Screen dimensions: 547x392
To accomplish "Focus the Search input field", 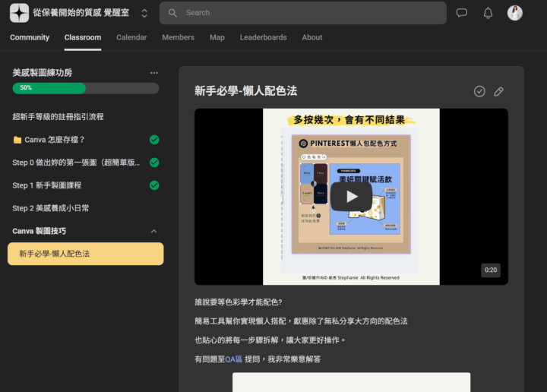I will pos(303,13).
